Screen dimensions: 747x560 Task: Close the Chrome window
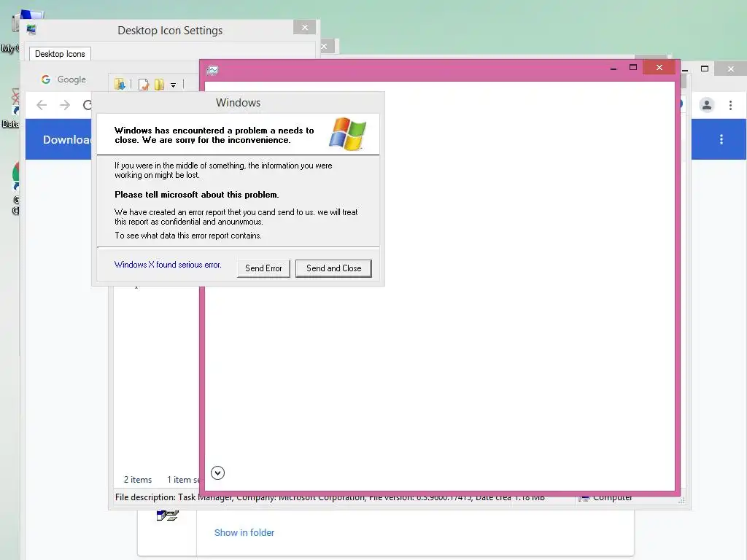click(731, 69)
